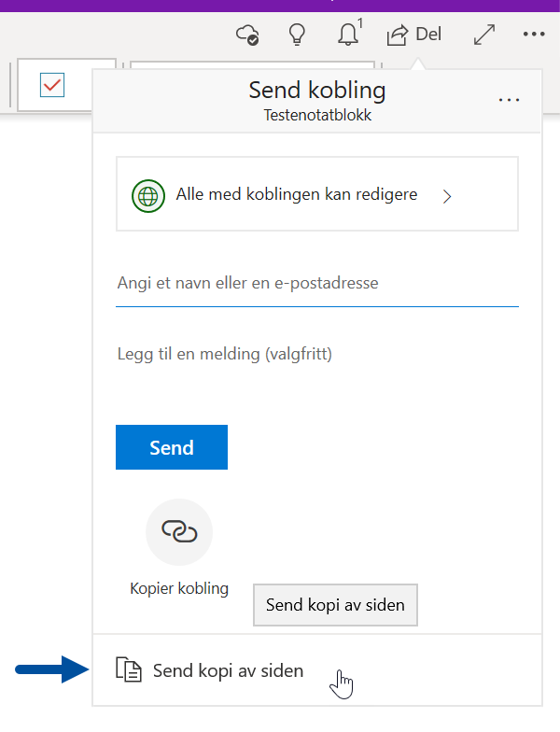Click the page copy icon beside Send kopi
The width and height of the screenshot is (560, 732).
(x=129, y=669)
